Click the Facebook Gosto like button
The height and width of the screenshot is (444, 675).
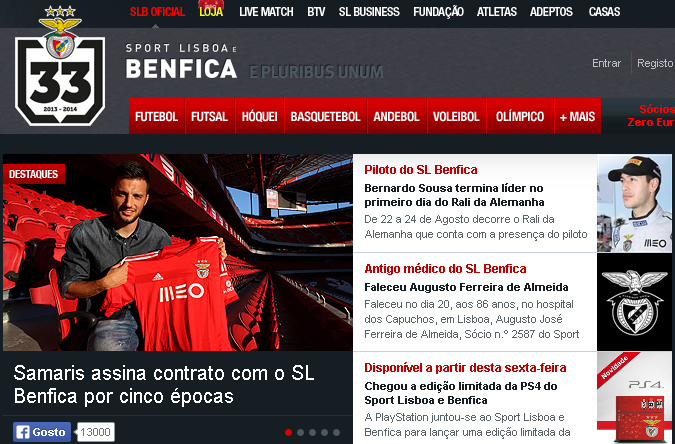[42, 432]
